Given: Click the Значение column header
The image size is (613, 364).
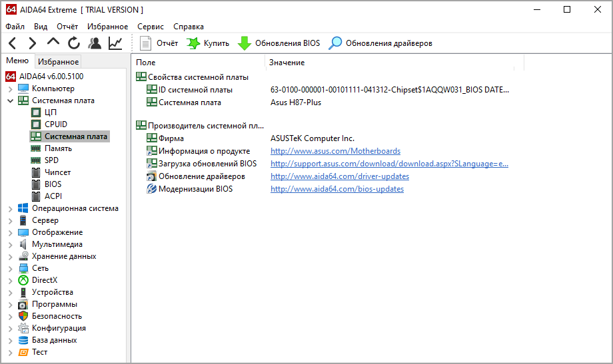Looking at the screenshot, I should click(394, 63).
